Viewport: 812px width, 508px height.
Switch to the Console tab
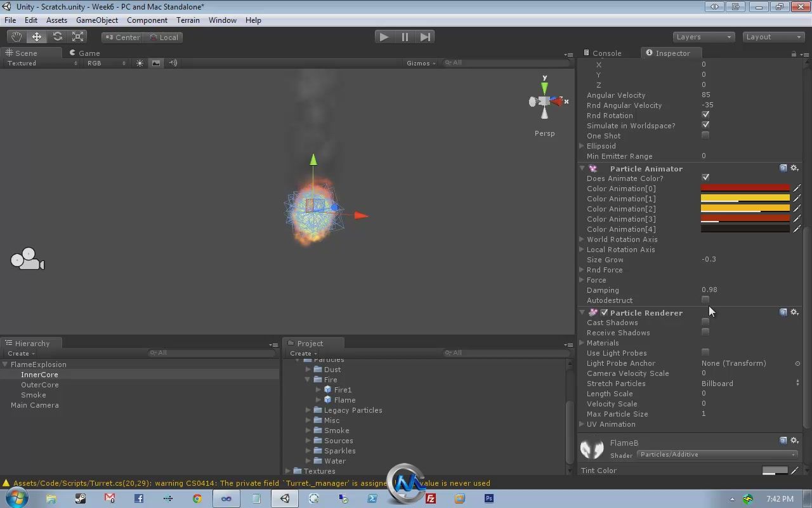click(601, 53)
